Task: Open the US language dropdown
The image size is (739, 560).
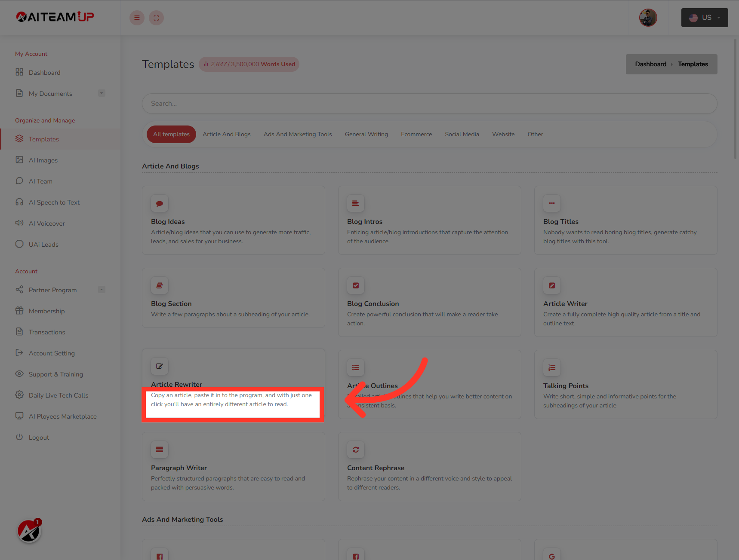Action: click(x=704, y=17)
